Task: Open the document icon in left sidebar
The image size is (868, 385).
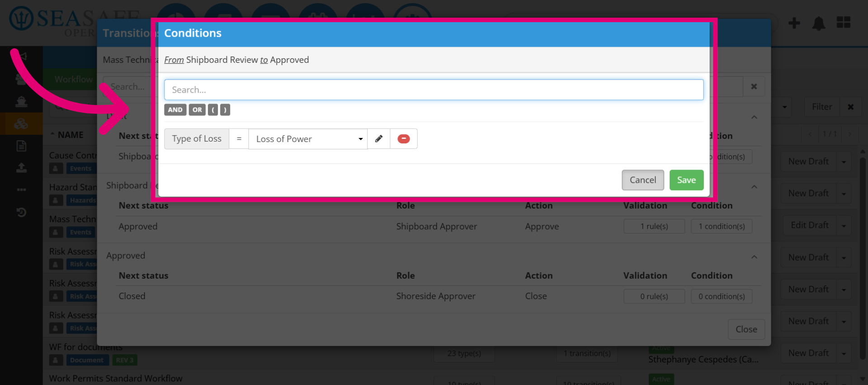Action: [21, 146]
